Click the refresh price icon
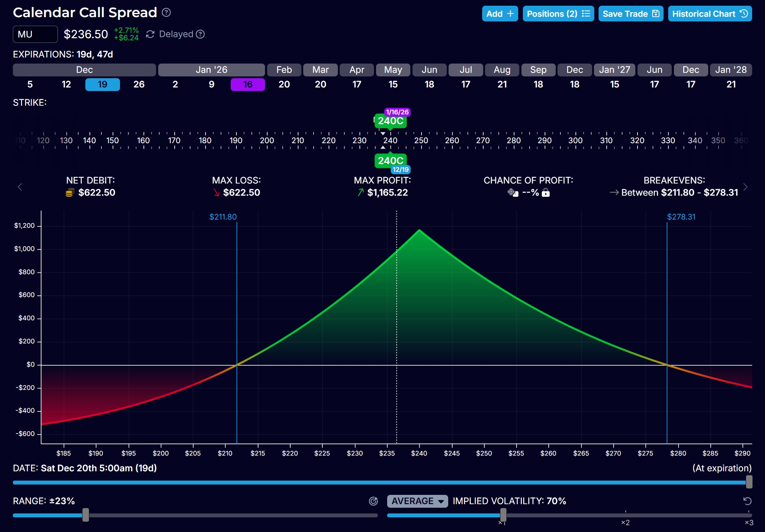765x532 pixels. pos(150,34)
